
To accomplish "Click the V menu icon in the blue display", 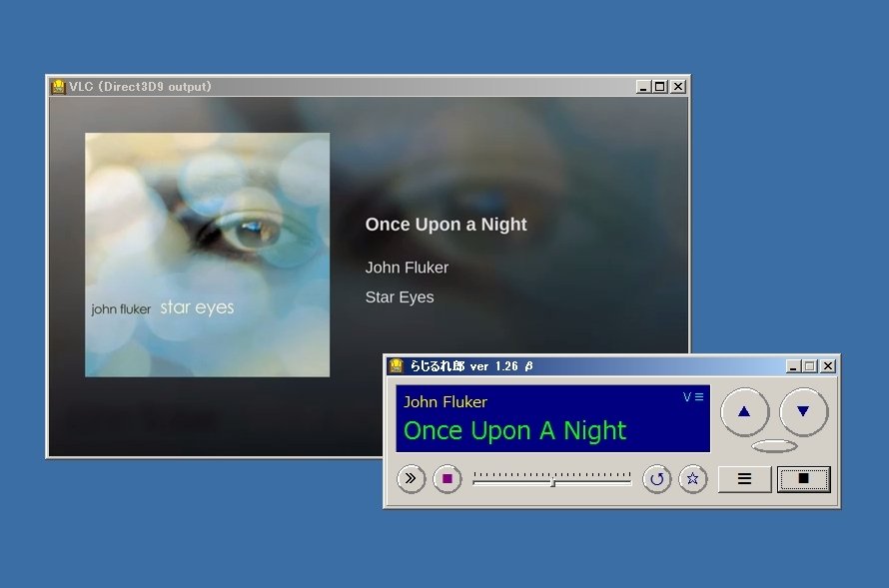I will tap(693, 397).
